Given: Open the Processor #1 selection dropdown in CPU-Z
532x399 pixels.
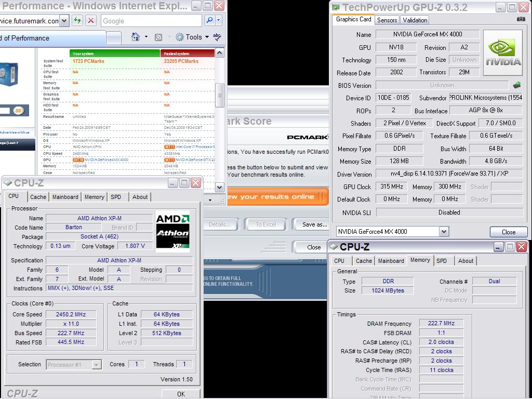Looking at the screenshot, I should tap(96, 365).
